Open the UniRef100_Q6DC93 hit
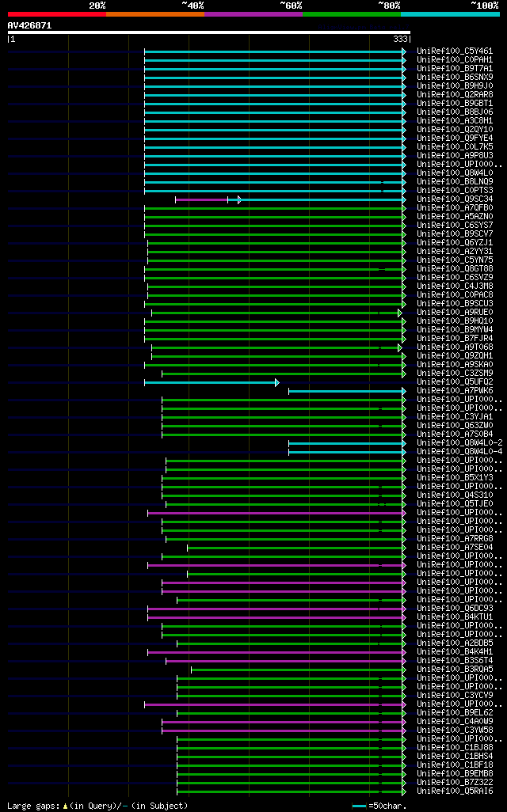Image resolution: width=507 pixels, height=812 pixels. pos(455,609)
